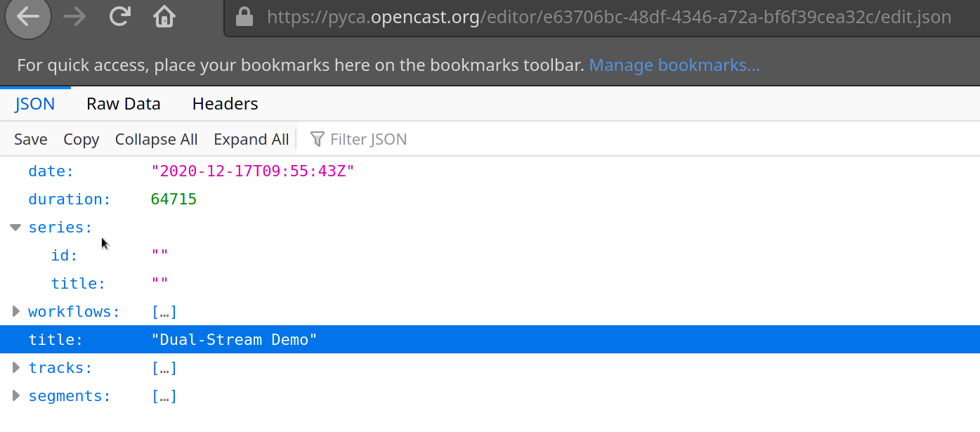Image resolution: width=980 pixels, height=432 pixels.
Task: Expand the workflows array arrow
Action: point(15,311)
